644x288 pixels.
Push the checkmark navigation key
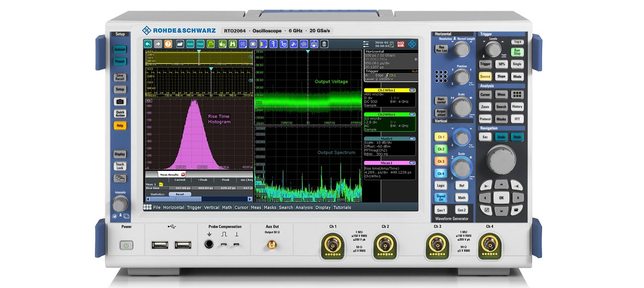487,210
